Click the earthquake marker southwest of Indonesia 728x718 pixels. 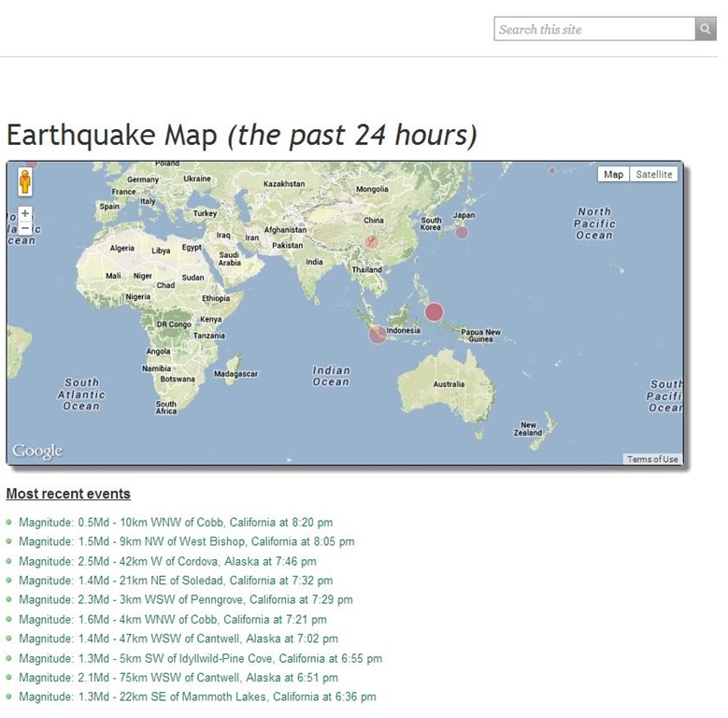click(378, 334)
